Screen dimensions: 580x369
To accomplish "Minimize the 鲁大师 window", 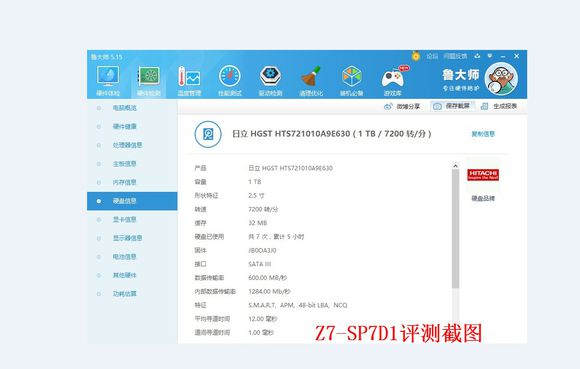I will click(x=503, y=56).
